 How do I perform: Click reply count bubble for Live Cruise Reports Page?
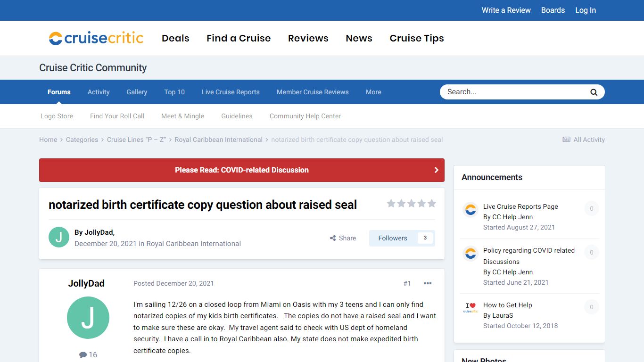[592, 209]
